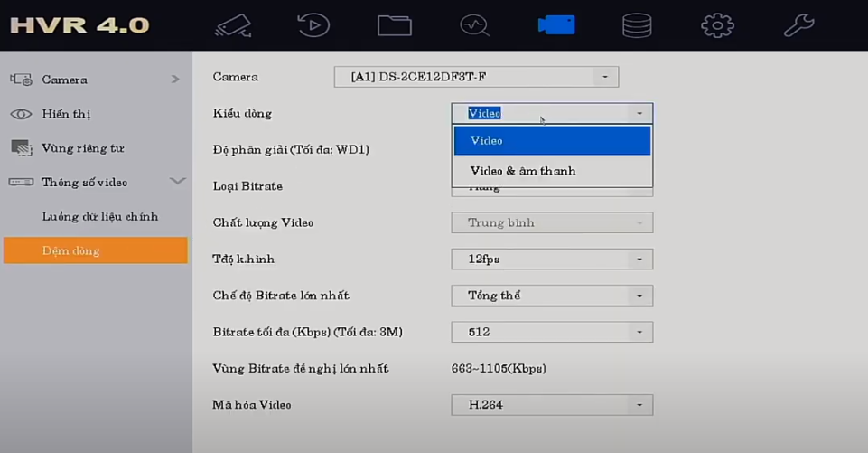Select Luồng dữ liệu chính submenu item
Screen dimensions: 868x453
(99, 217)
